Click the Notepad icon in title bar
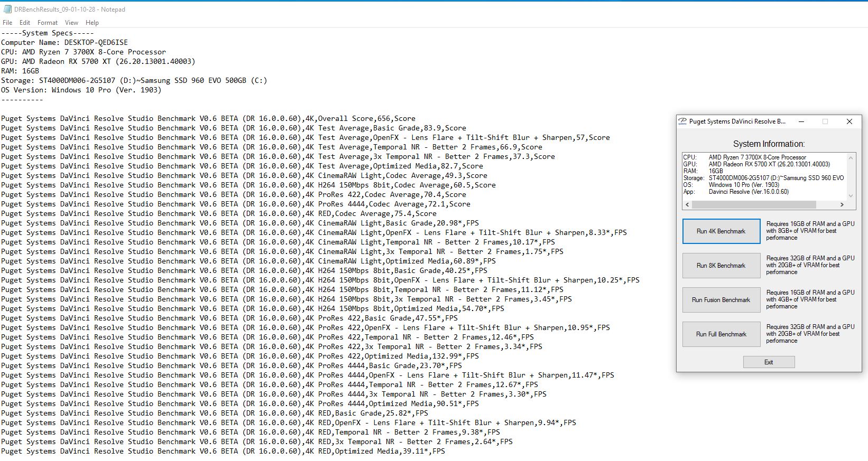 tap(7, 10)
